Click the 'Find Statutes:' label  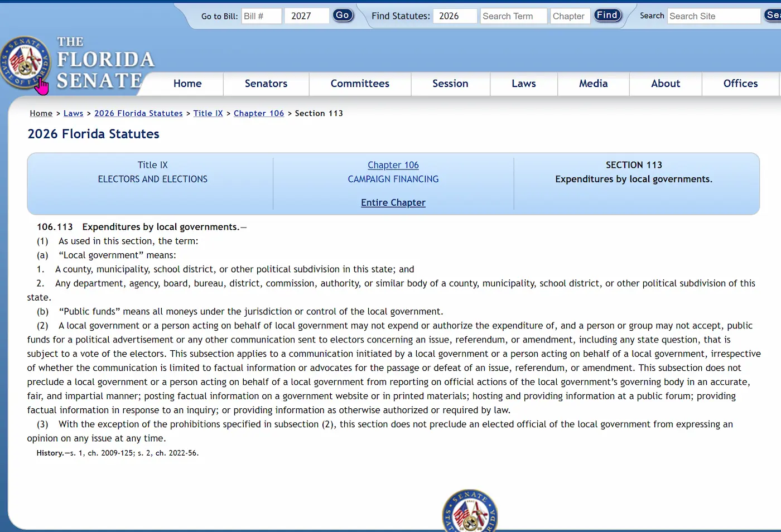pos(401,16)
